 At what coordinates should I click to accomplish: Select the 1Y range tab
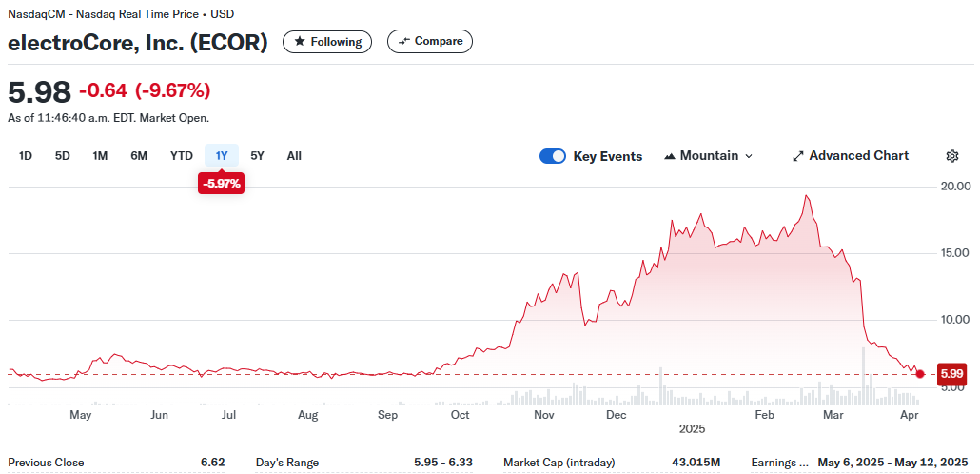[222, 156]
